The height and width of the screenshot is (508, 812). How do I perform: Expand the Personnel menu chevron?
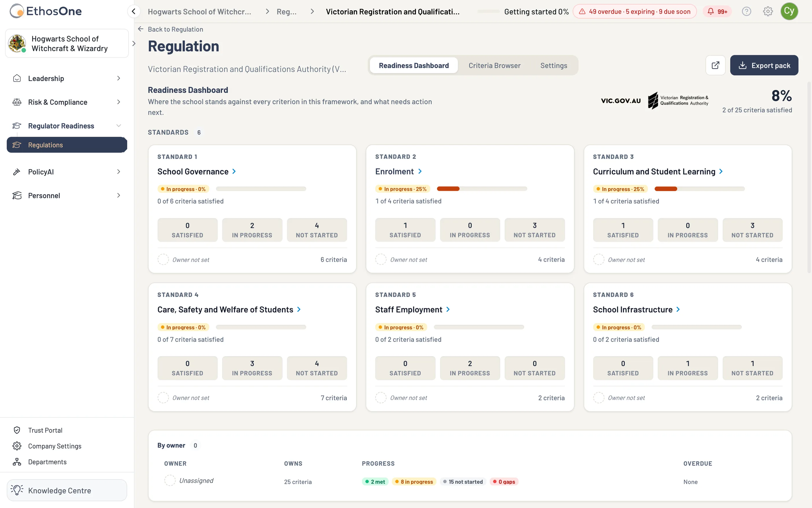pos(118,196)
